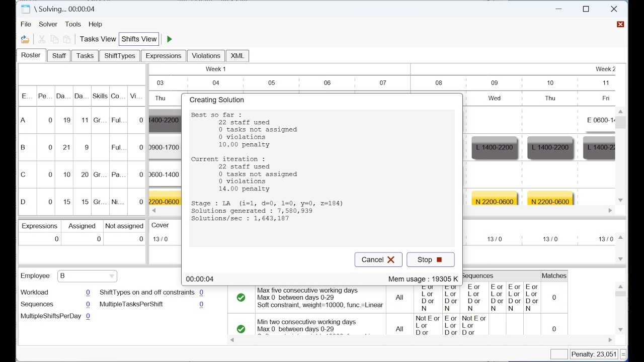Screen dimensions: 644x362
Task: Click the E 0600-14 shift on day 11
Action: 600,121
